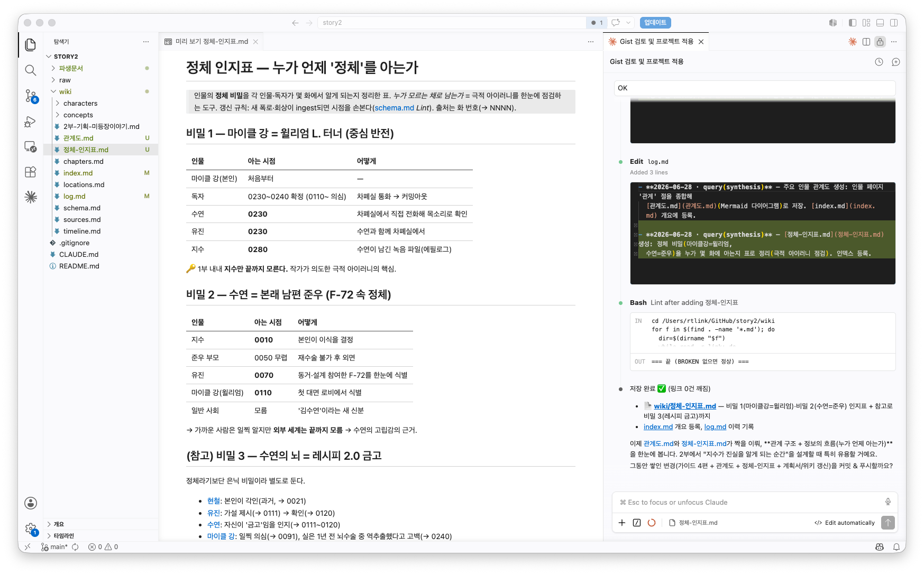Toggle Edit automatically mode
Viewport: 924px width, 575px height.
(845, 523)
